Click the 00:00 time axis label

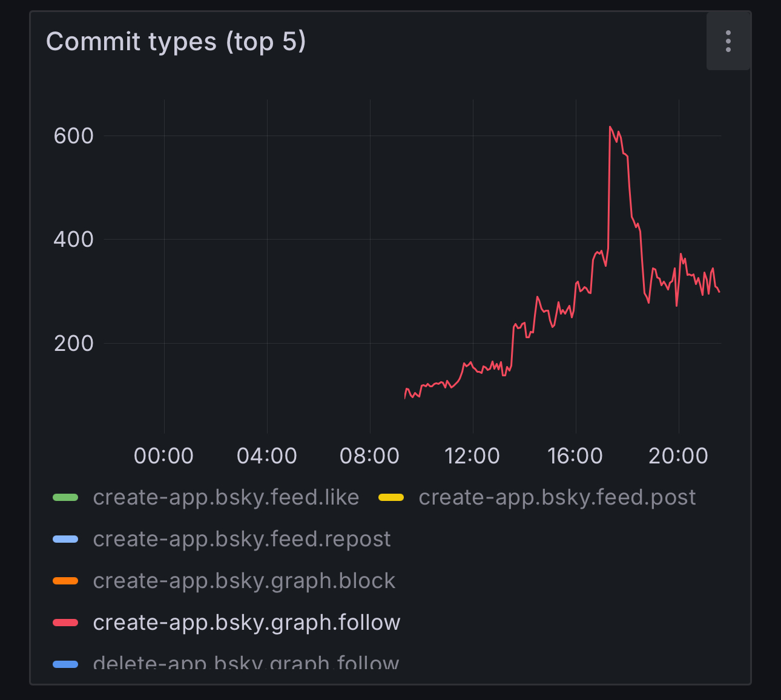(x=163, y=456)
